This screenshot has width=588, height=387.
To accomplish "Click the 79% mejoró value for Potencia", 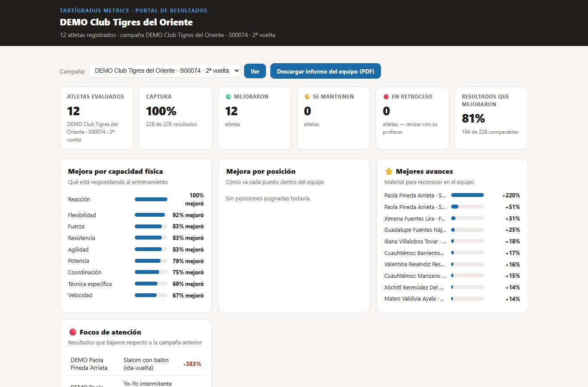I will pyautogui.click(x=188, y=261).
